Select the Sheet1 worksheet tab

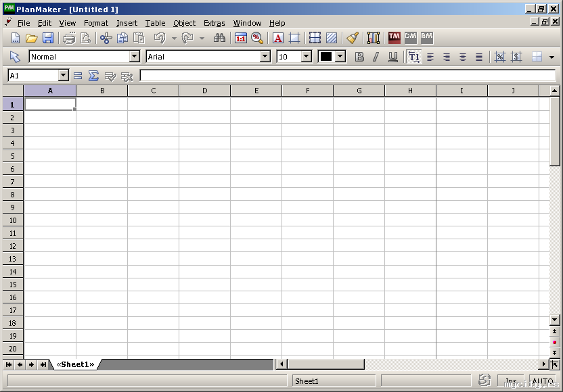[x=75, y=364]
